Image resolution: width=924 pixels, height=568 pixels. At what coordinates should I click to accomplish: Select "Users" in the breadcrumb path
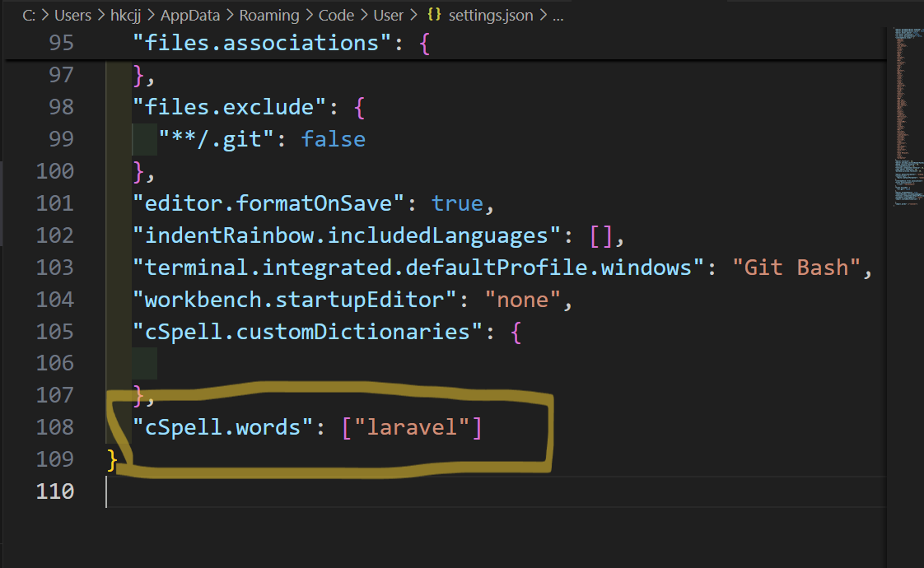pyautogui.click(x=73, y=15)
